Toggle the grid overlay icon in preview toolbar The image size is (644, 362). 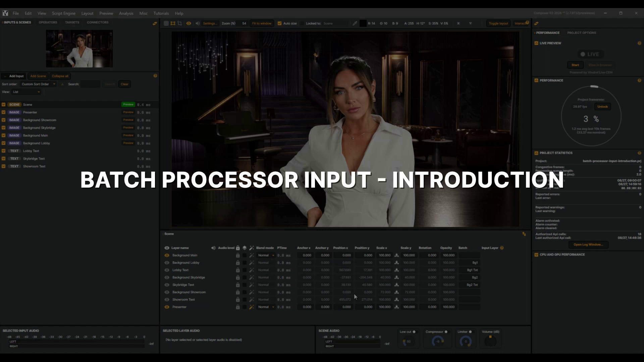tap(166, 23)
